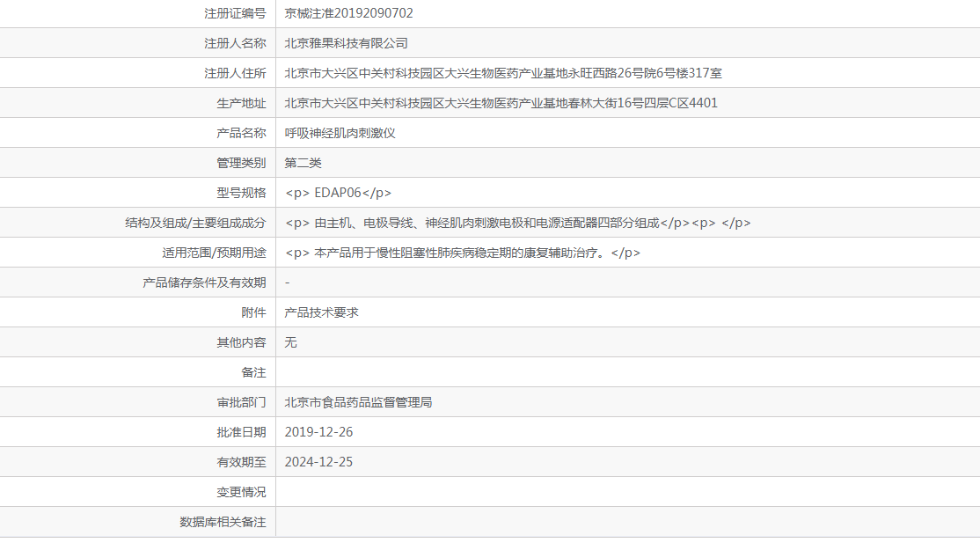Select expiry date 2024-12-25
The height and width of the screenshot is (543, 980).
tap(318, 463)
